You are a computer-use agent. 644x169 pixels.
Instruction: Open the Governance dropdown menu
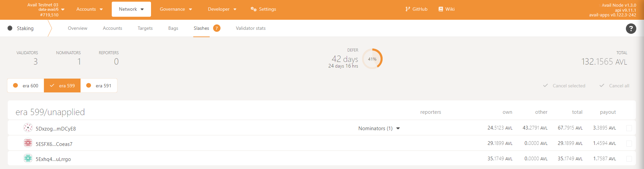click(x=176, y=9)
